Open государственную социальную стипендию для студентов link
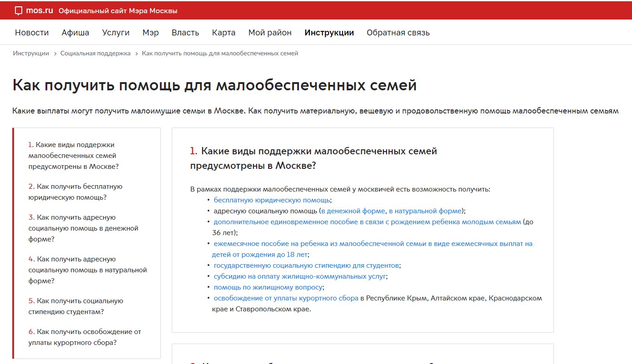The height and width of the screenshot is (364, 632). (x=306, y=266)
